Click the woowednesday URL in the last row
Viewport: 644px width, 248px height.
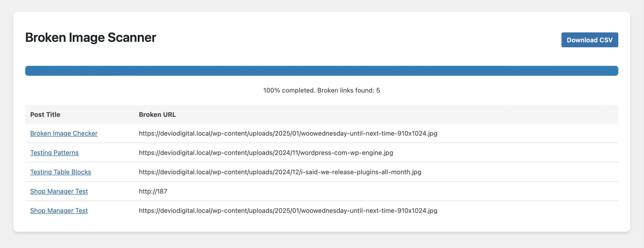(x=288, y=210)
